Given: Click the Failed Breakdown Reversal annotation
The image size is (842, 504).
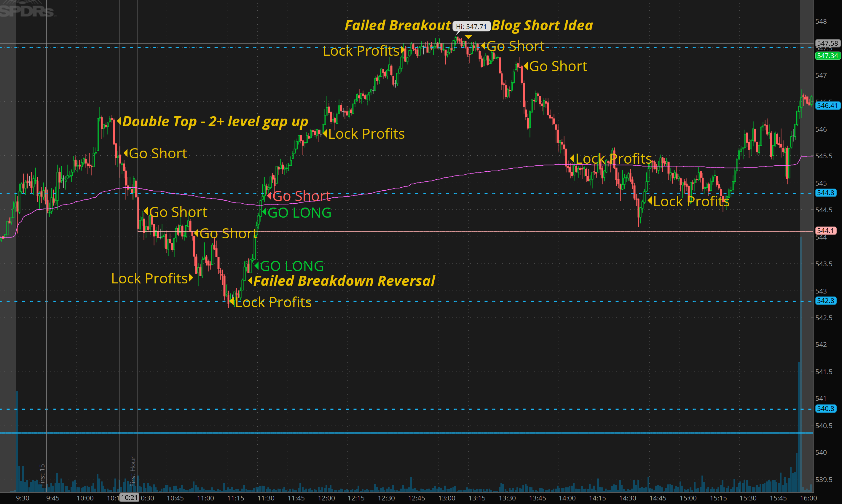Looking at the screenshot, I should tap(344, 281).
